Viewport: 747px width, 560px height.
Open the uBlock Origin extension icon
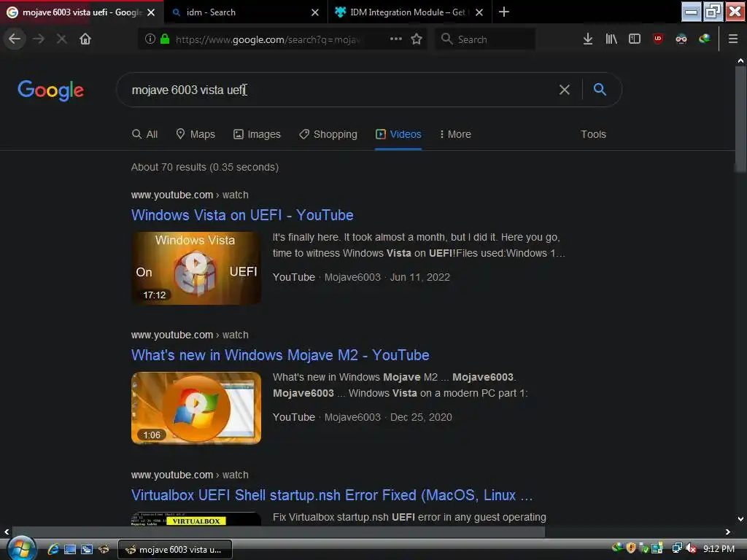tap(658, 39)
